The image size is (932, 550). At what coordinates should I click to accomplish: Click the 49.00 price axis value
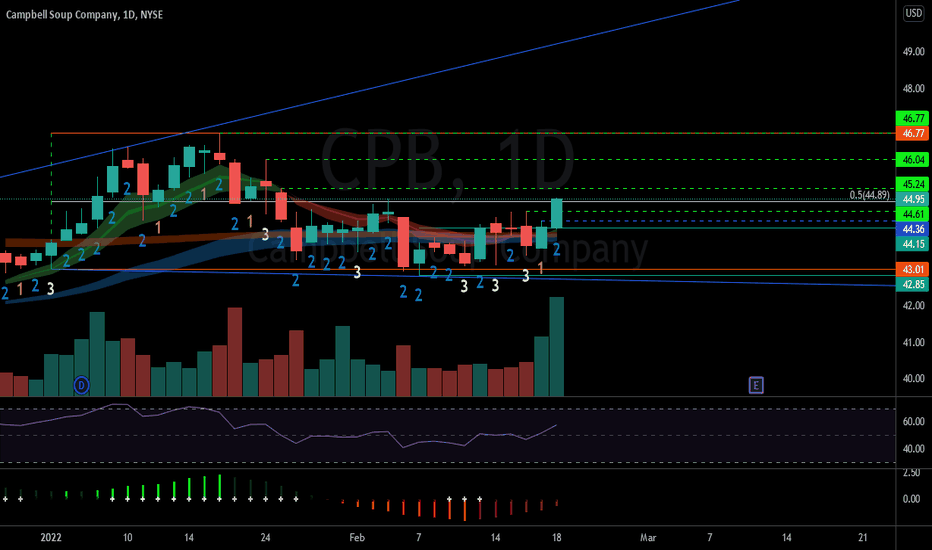[x=914, y=52]
